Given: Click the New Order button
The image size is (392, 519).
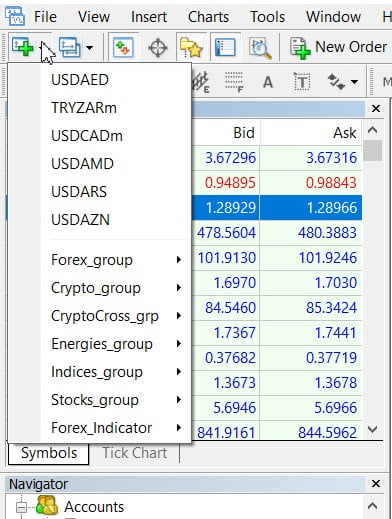Looking at the screenshot, I should click(339, 48).
